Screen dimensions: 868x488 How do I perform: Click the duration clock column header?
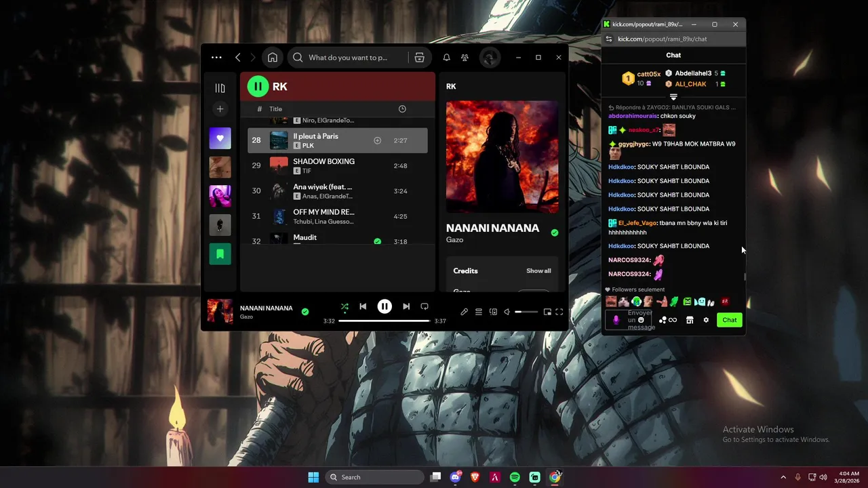(x=402, y=109)
